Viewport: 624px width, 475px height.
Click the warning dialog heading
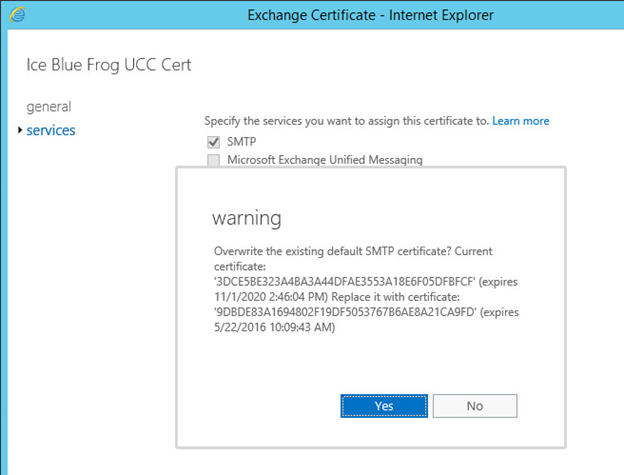(x=247, y=218)
